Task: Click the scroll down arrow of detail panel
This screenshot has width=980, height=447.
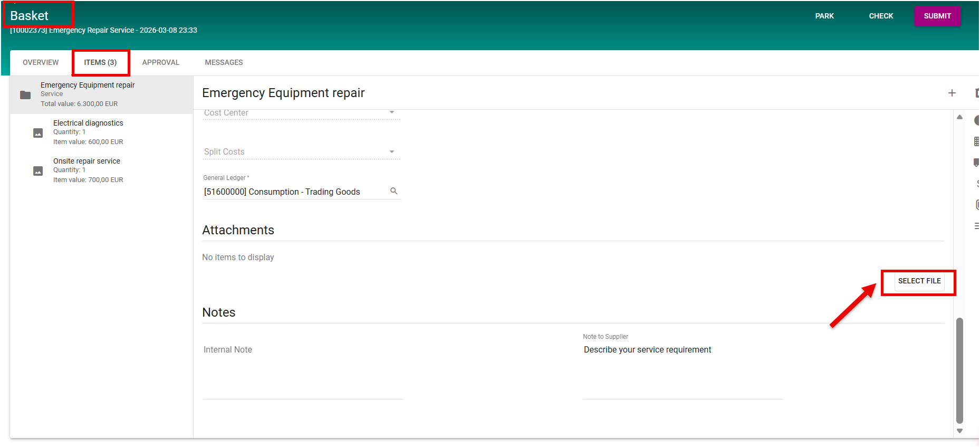Action: tap(959, 431)
